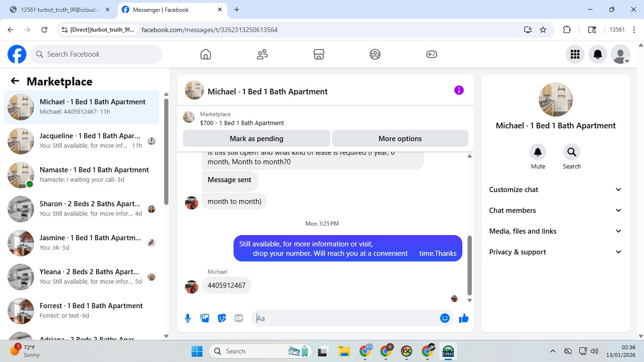
Task: Click Mark as pending button
Action: tap(257, 139)
